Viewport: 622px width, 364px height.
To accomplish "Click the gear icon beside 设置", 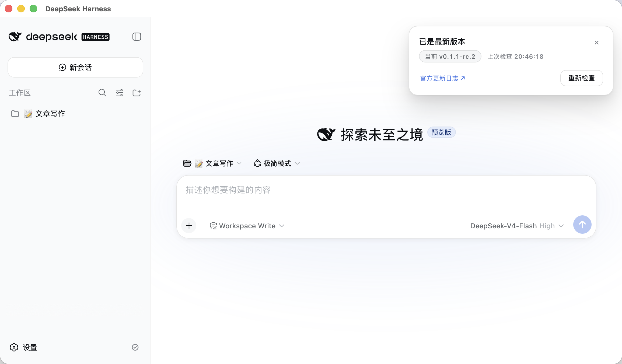I will (x=14, y=347).
